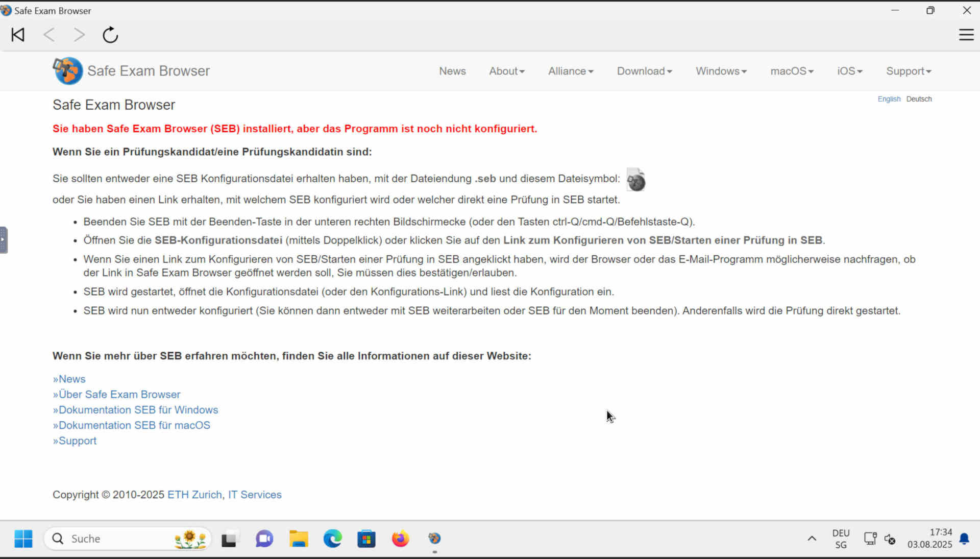Open the clock showing 17:34

[x=929, y=539]
